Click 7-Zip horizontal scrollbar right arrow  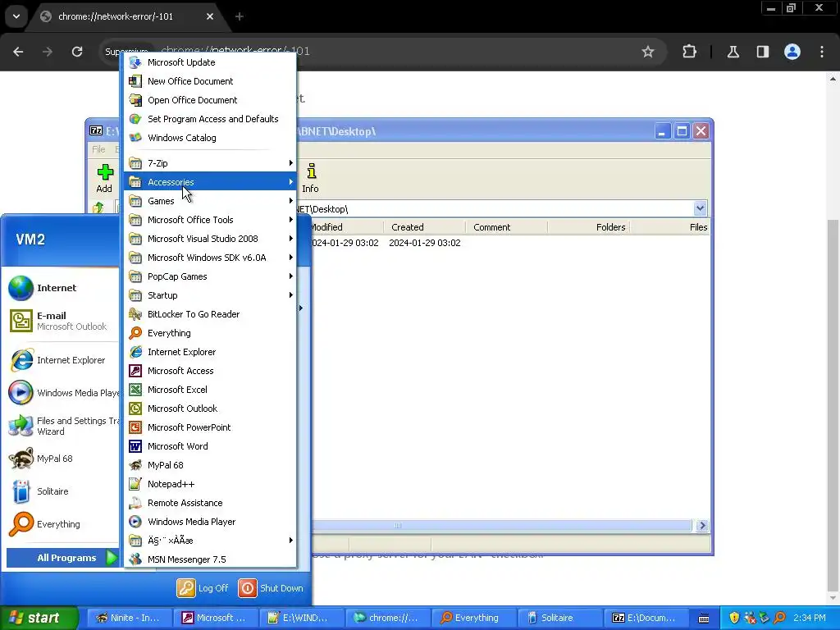pyautogui.click(x=702, y=526)
